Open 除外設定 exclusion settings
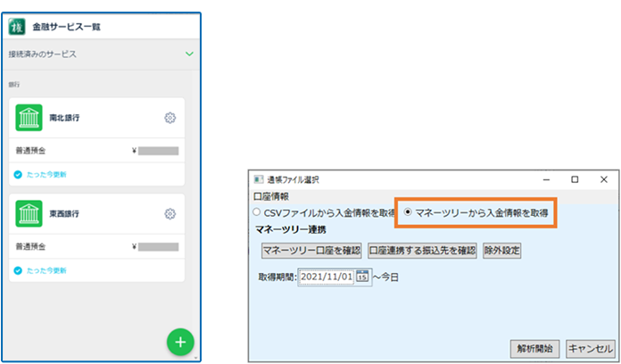The image size is (621, 364). point(501,252)
